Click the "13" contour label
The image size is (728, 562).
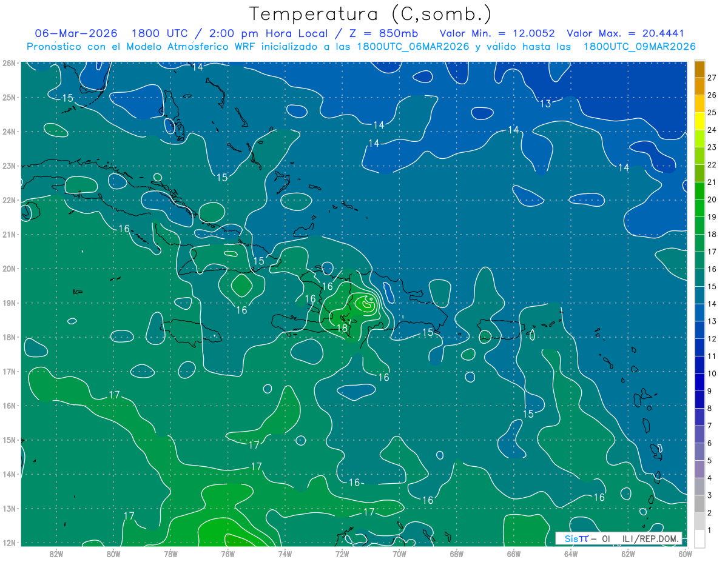[x=545, y=104]
